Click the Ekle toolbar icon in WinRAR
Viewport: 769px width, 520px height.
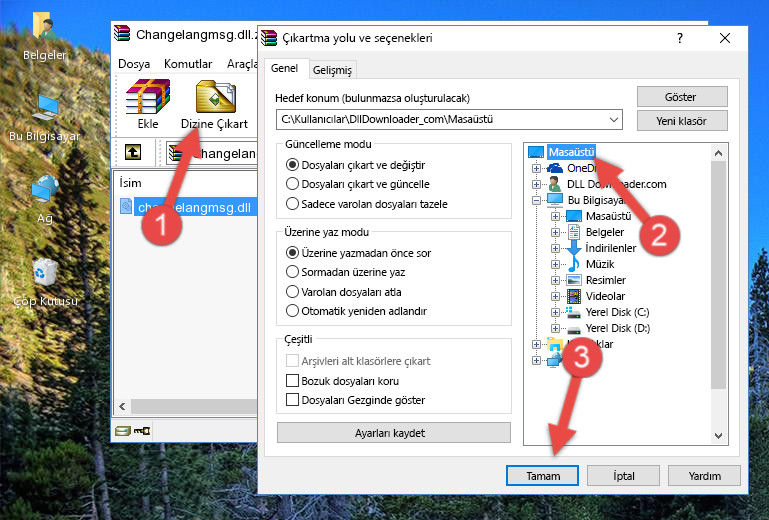tap(148, 104)
